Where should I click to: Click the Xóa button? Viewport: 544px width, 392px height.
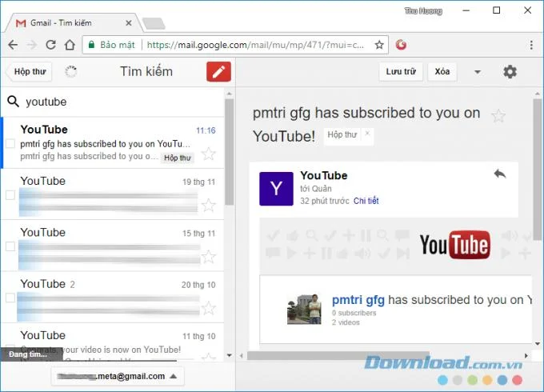point(442,72)
